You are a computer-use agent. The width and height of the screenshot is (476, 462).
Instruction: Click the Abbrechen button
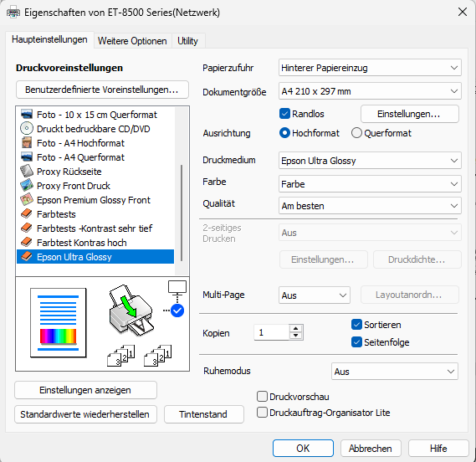pos(371,449)
